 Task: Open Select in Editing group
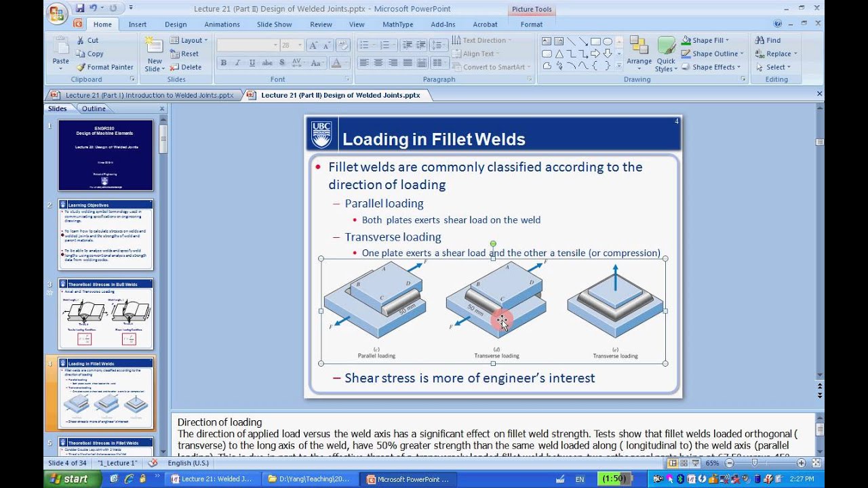773,67
